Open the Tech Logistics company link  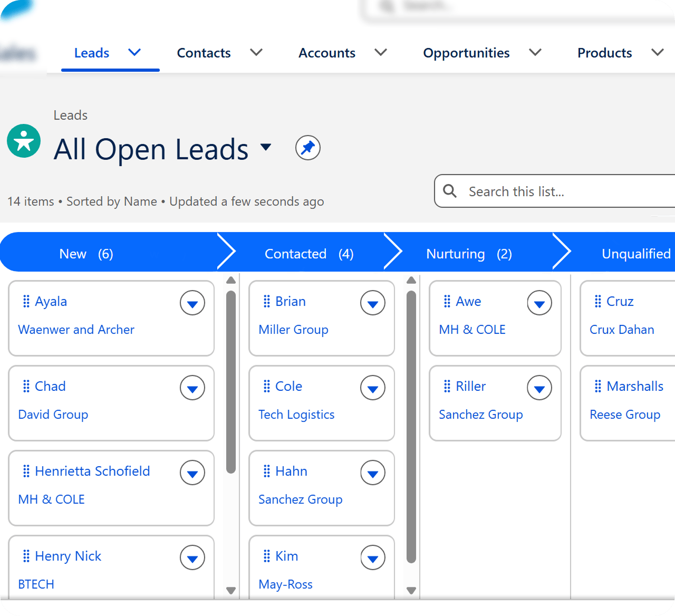(x=296, y=415)
